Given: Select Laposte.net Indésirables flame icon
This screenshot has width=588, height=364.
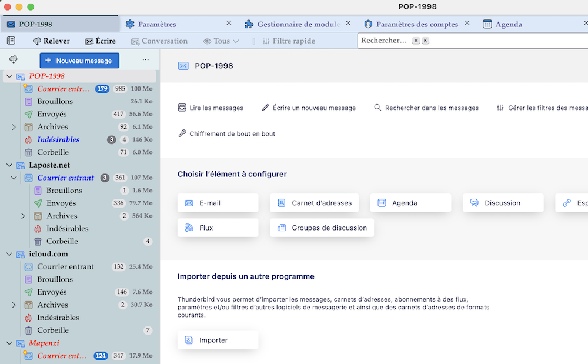Looking at the screenshot, I should click(38, 229).
